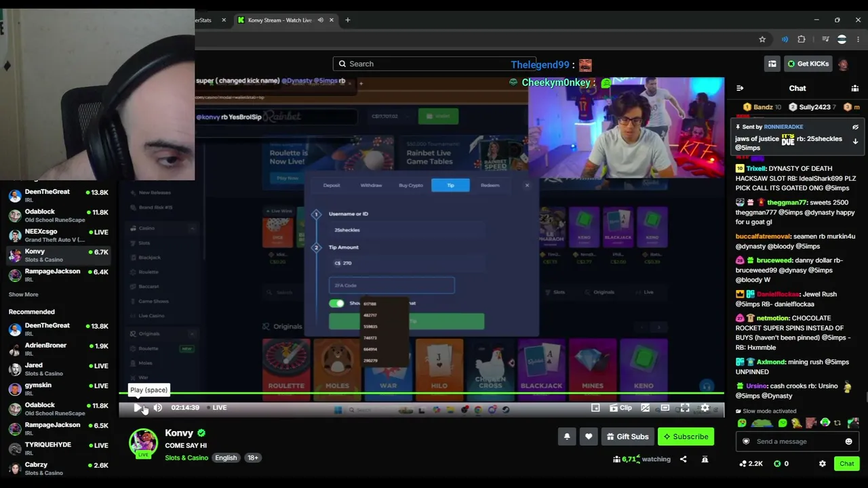Open the mini player icon
The height and width of the screenshot is (488, 868).
click(x=595, y=407)
